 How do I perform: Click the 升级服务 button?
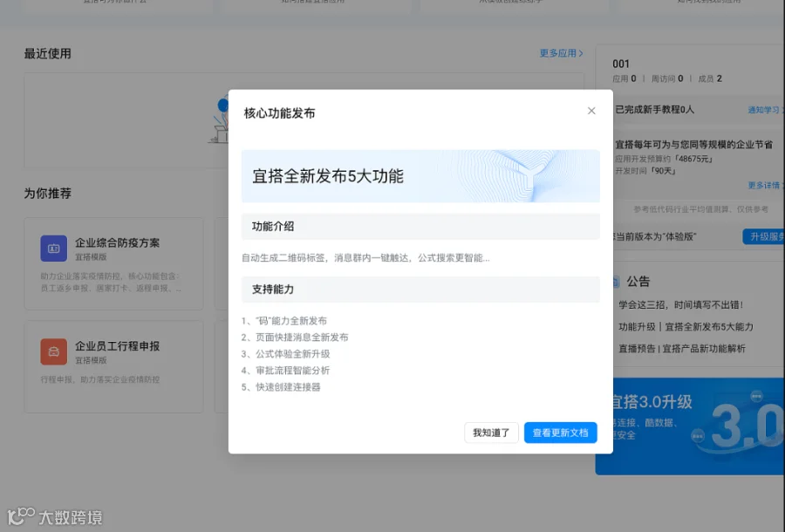pos(763,236)
